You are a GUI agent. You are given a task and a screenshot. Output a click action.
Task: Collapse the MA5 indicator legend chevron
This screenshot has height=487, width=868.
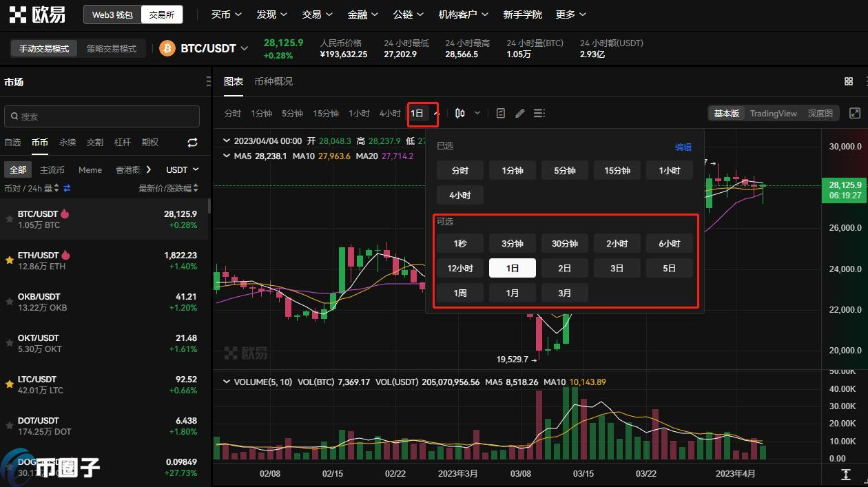227,156
